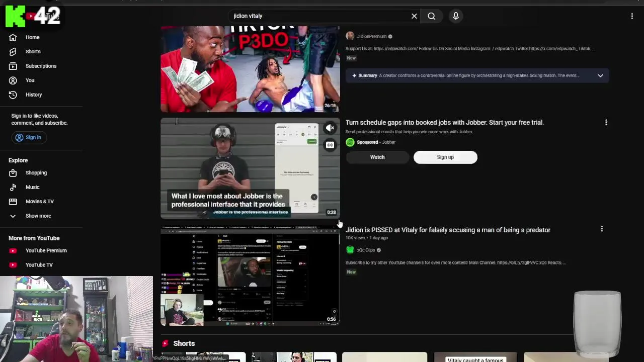
Task: Click the Sign in button
Action: (x=28, y=137)
